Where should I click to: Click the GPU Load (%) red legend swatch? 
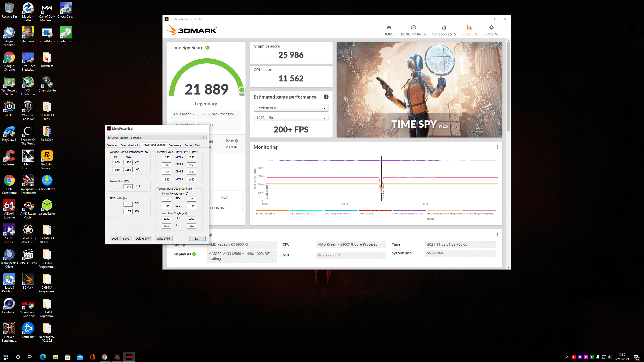point(375,210)
